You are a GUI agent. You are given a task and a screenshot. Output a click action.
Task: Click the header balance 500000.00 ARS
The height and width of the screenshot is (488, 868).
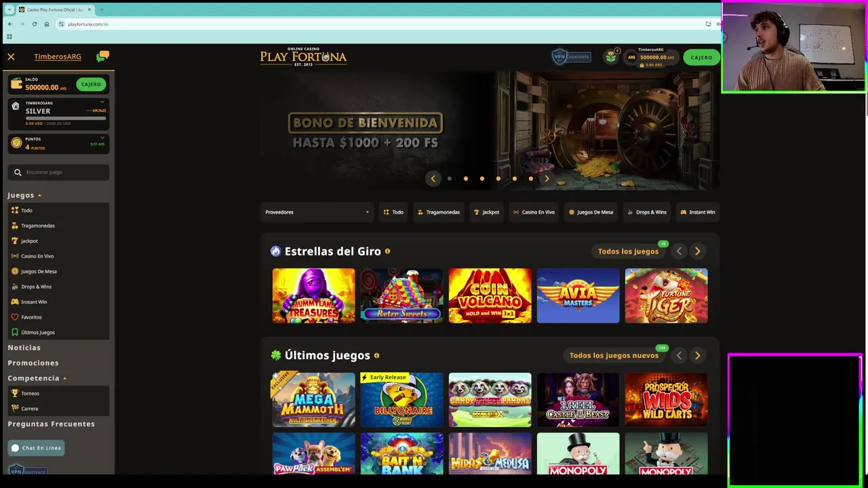656,58
